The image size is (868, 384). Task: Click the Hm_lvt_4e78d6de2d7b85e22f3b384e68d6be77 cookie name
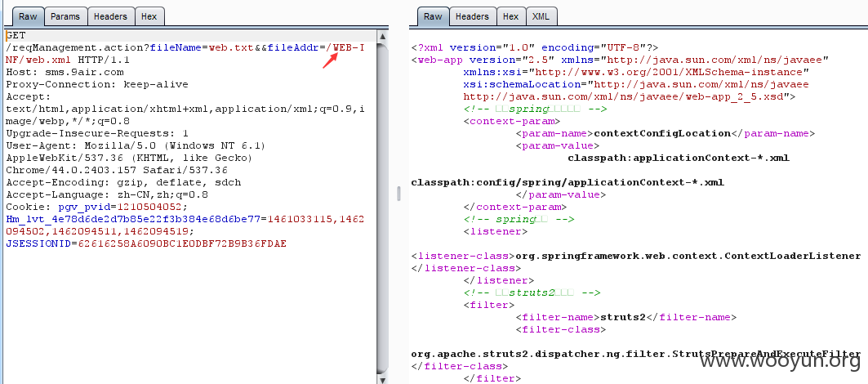[x=132, y=219]
